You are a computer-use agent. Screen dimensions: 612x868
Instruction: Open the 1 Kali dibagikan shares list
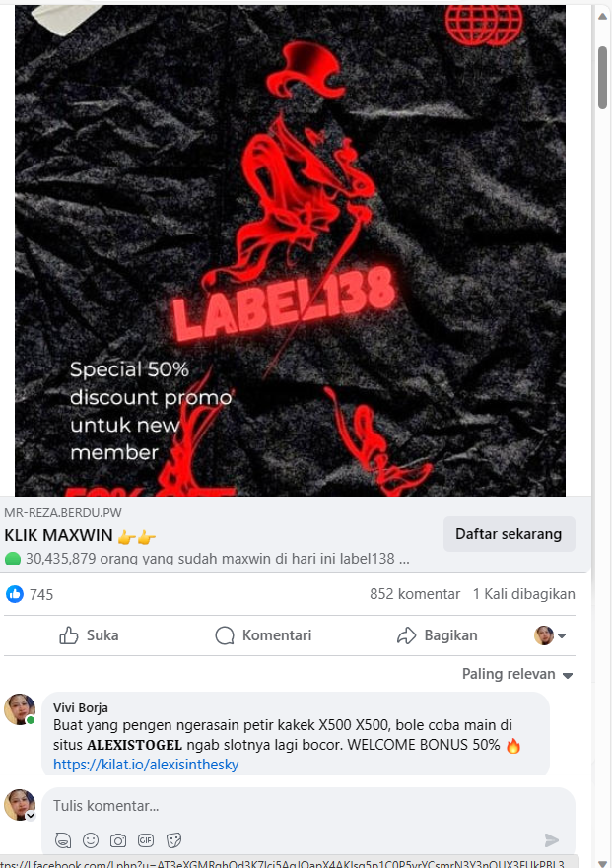click(524, 594)
